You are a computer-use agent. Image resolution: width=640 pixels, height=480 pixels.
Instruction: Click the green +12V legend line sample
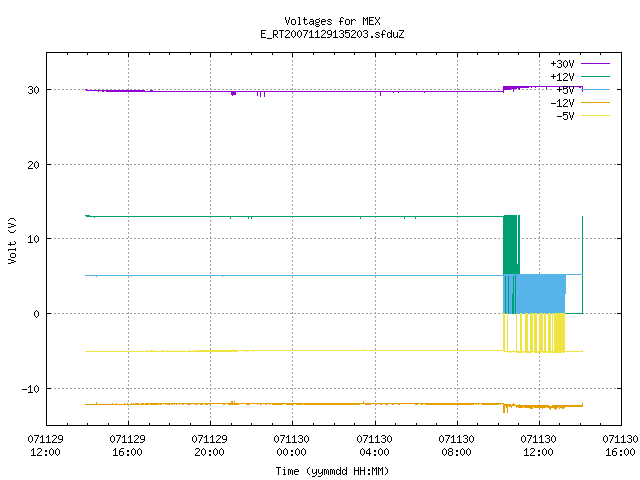pos(595,76)
